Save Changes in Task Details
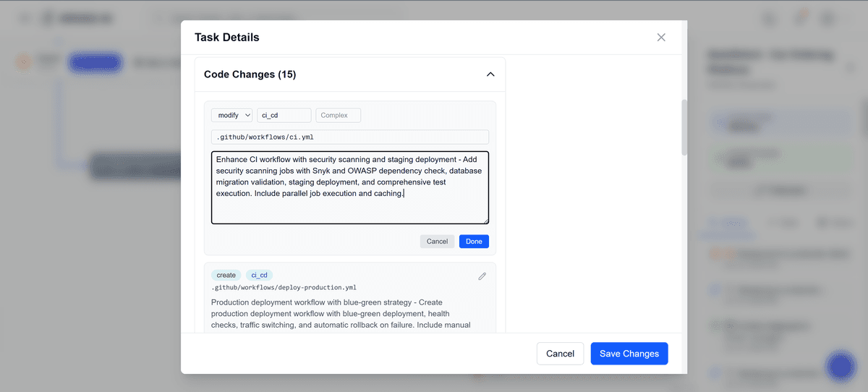The image size is (868, 392). click(629, 354)
